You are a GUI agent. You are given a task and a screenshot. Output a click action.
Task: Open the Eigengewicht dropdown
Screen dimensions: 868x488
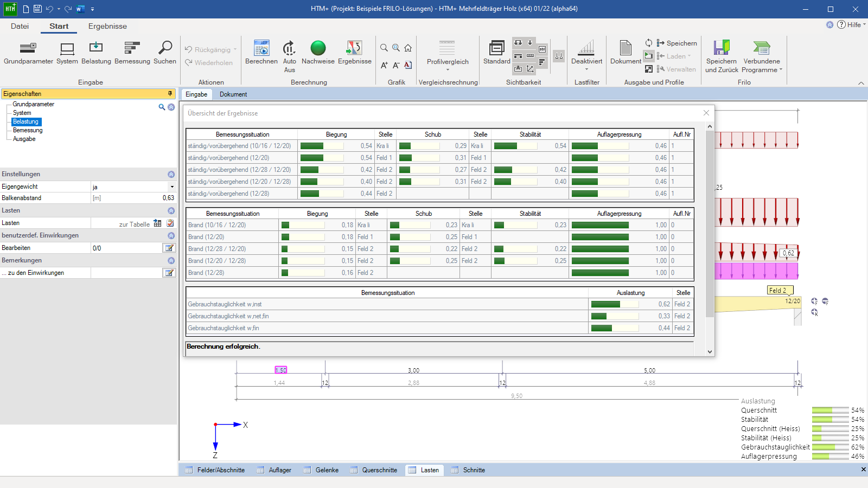(x=172, y=187)
